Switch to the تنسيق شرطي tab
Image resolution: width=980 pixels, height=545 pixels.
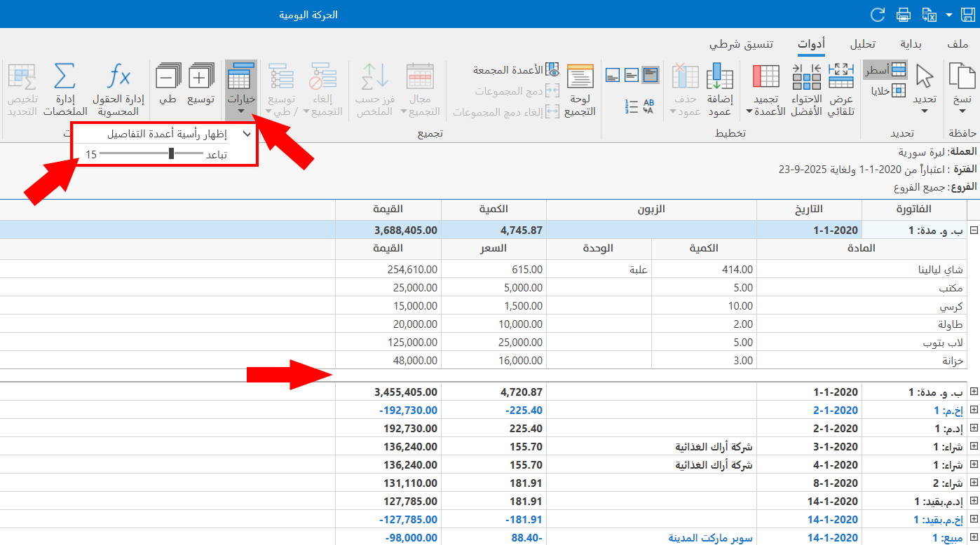[741, 44]
